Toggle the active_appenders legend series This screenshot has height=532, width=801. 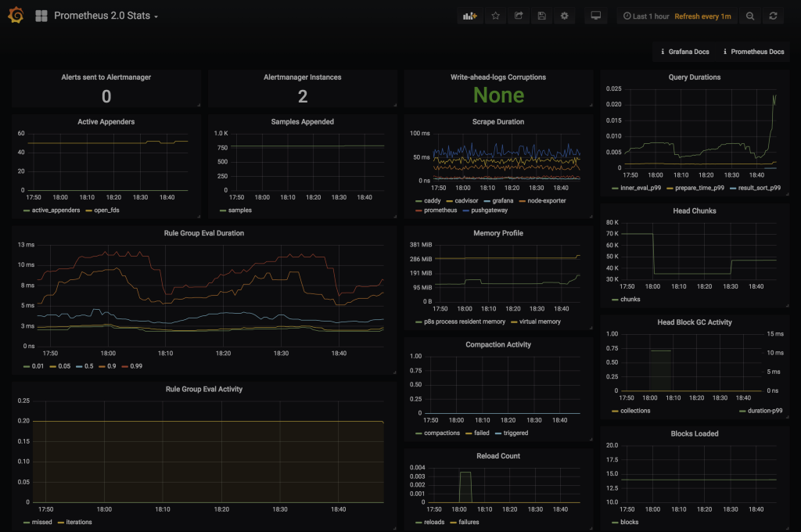[56, 210]
